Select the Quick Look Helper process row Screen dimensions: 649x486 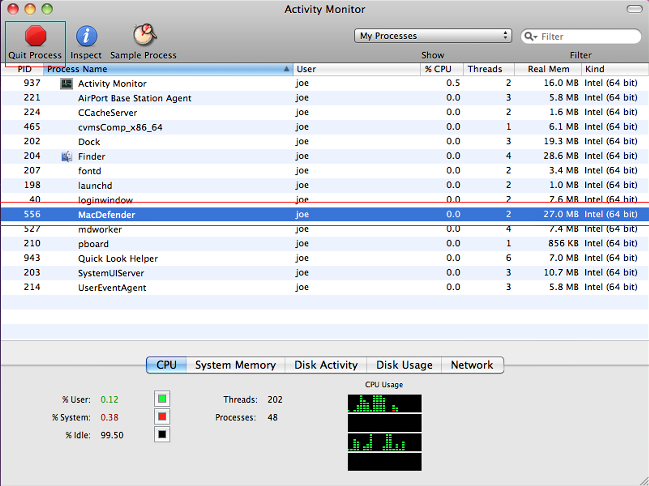click(300, 258)
